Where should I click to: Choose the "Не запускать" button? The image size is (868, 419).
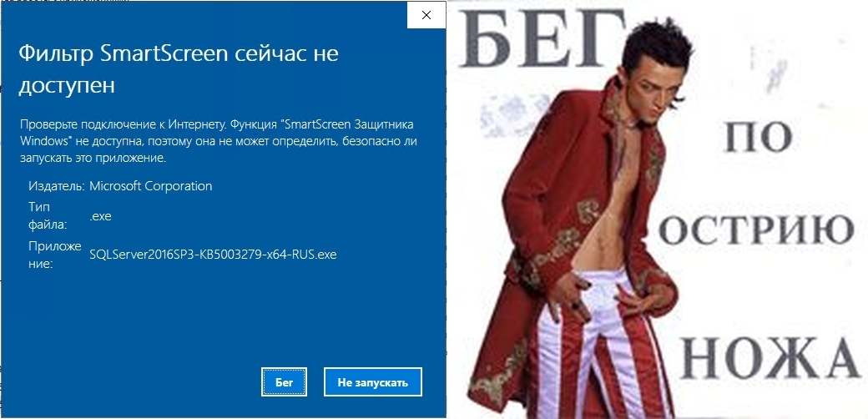tap(372, 382)
